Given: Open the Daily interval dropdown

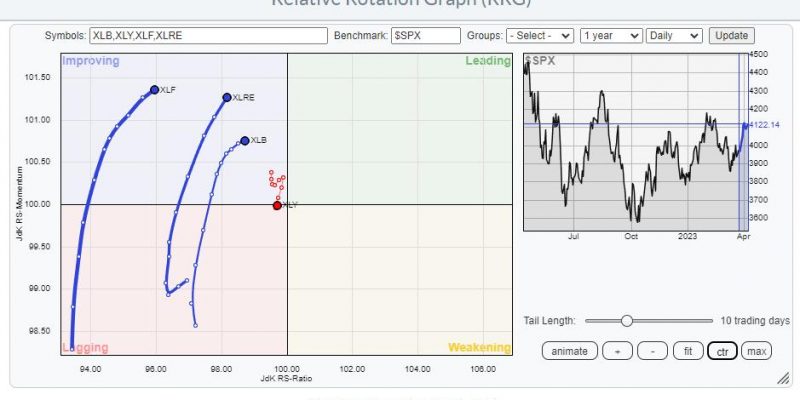Looking at the screenshot, I should point(674,36).
